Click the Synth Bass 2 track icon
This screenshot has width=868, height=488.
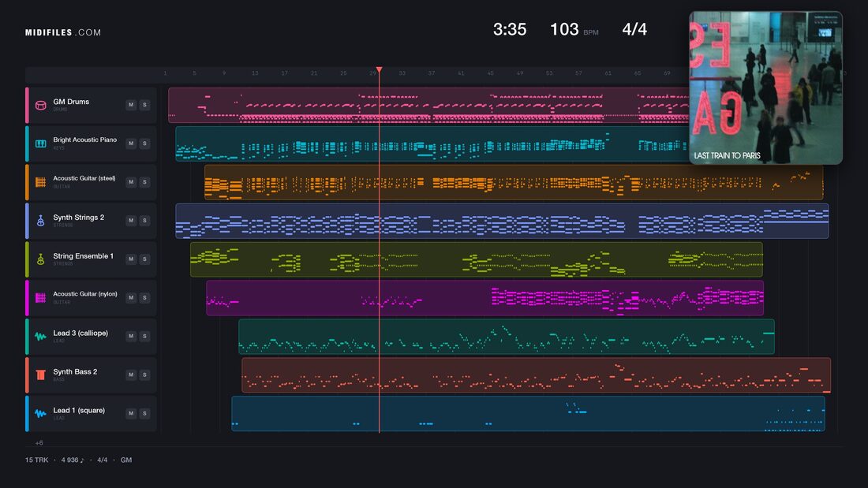(40, 375)
